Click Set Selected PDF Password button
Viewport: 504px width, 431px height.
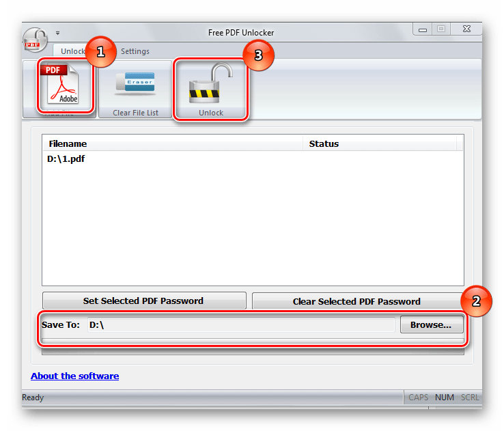coord(144,301)
